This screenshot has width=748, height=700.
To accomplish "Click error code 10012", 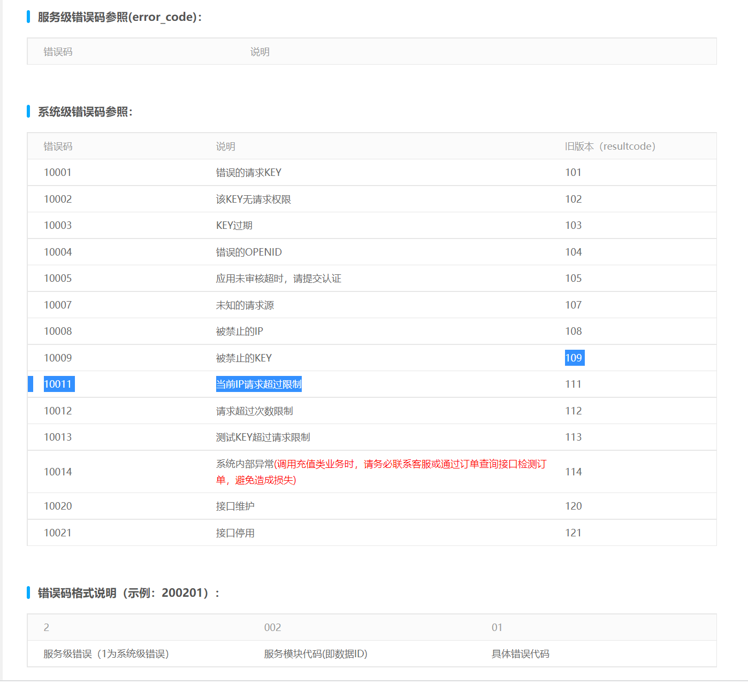I will click(x=58, y=411).
